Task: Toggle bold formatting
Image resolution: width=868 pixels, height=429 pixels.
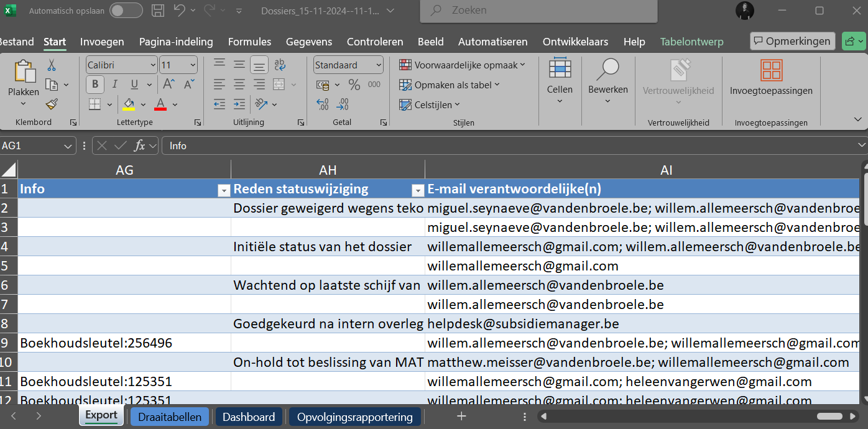Action: point(95,85)
